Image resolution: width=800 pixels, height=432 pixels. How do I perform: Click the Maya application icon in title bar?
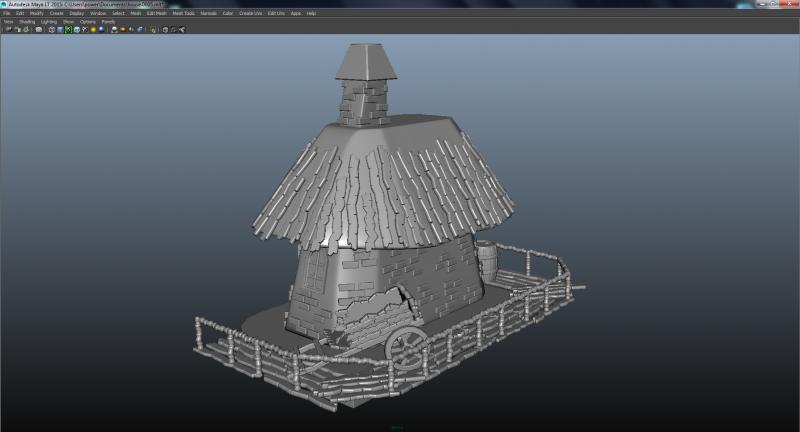[x=4, y=4]
